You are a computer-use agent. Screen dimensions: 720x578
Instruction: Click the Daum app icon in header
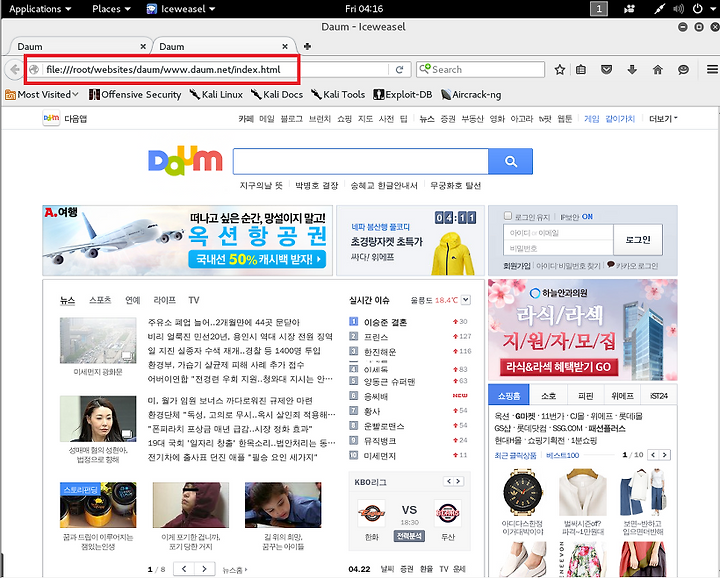[x=51, y=118]
